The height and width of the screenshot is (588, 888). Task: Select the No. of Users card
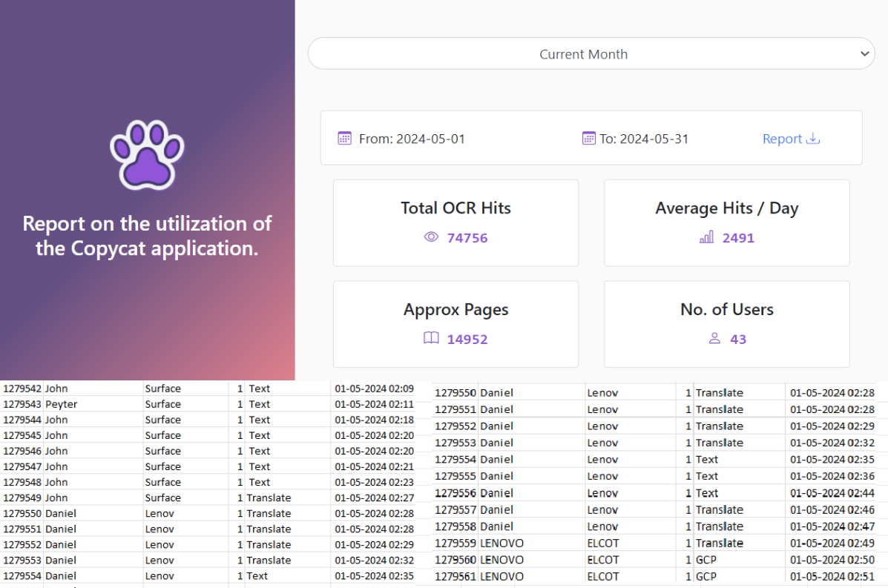(x=726, y=324)
